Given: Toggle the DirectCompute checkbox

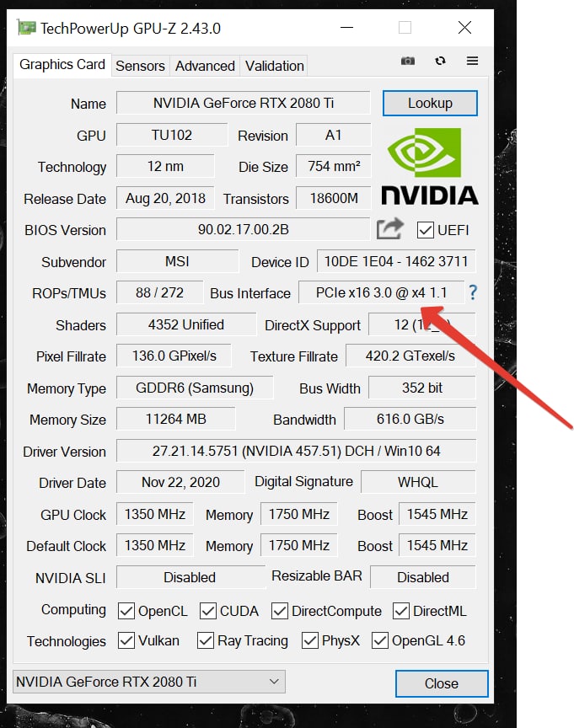Looking at the screenshot, I should (x=279, y=611).
